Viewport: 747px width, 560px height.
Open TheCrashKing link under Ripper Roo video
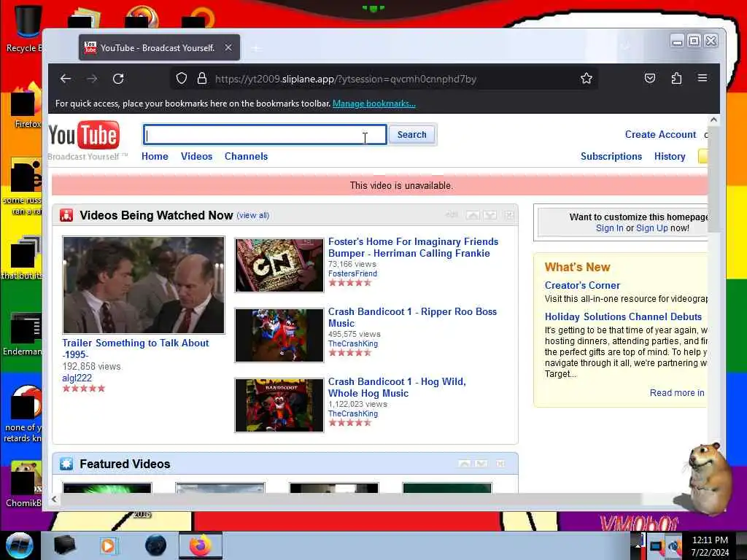[x=353, y=343]
